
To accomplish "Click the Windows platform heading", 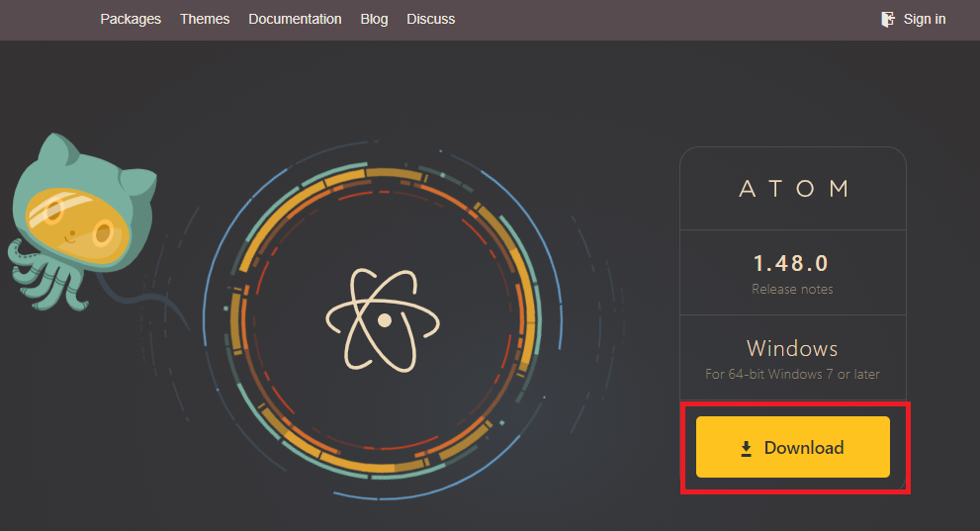I will [792, 349].
